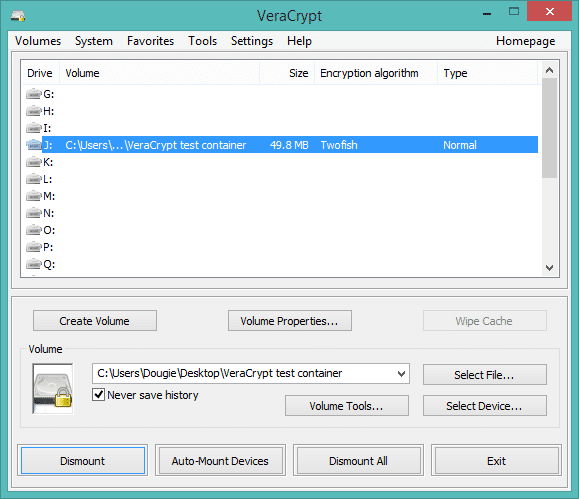
Task: Select the Q: drive slot icon
Action: click(x=34, y=264)
